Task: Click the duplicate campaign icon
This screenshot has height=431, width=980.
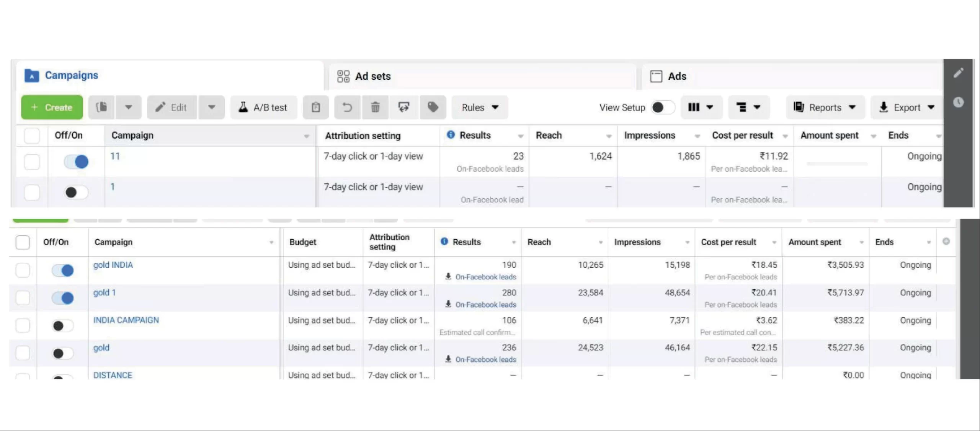Action: pos(101,107)
